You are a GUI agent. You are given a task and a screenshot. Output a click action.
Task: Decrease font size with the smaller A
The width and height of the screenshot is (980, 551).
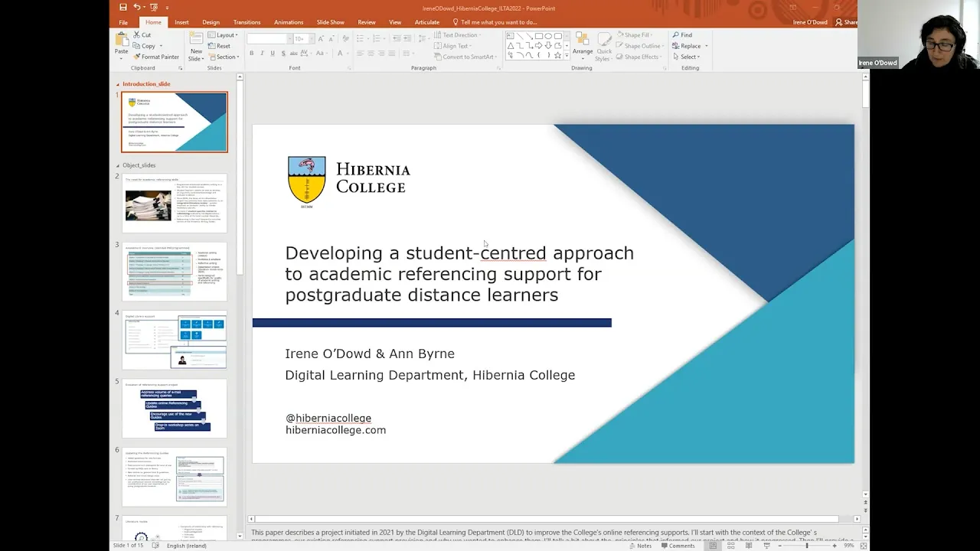point(332,39)
